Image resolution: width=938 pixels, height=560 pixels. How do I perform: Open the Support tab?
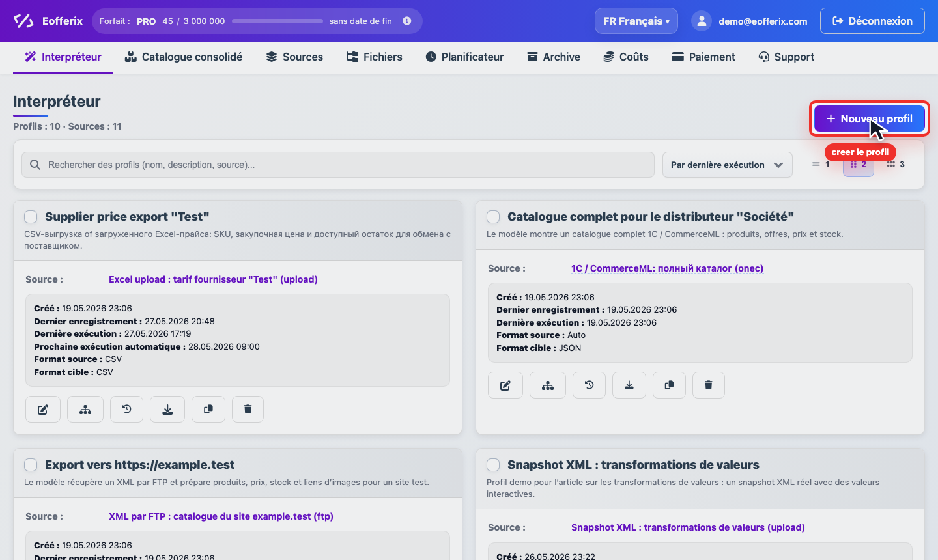click(787, 57)
